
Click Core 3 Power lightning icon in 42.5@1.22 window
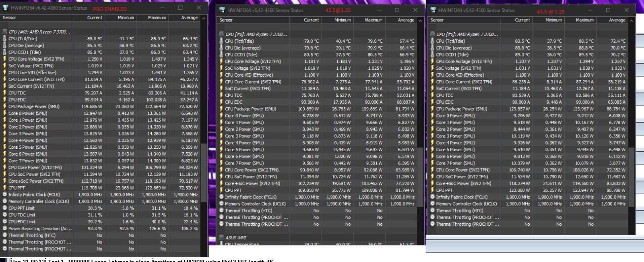click(x=221, y=136)
